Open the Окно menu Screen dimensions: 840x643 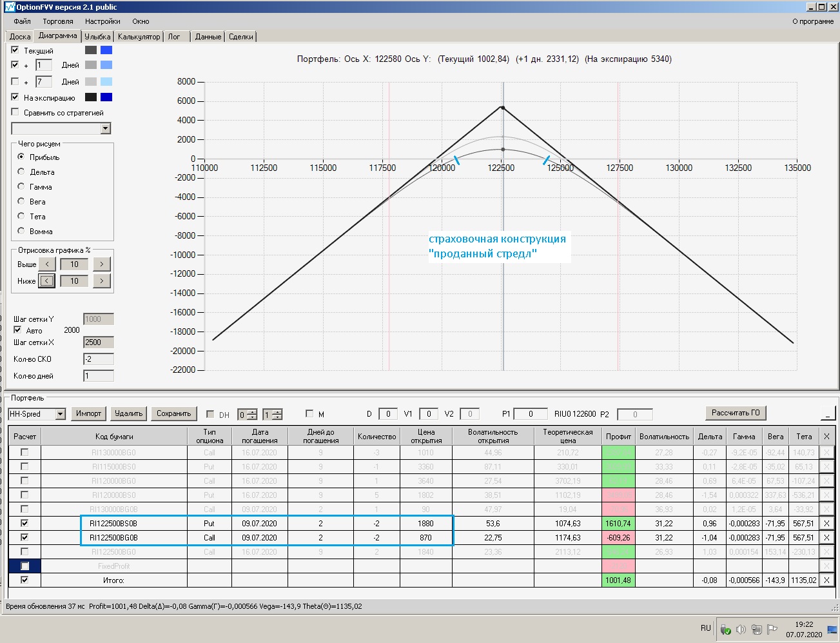click(141, 21)
